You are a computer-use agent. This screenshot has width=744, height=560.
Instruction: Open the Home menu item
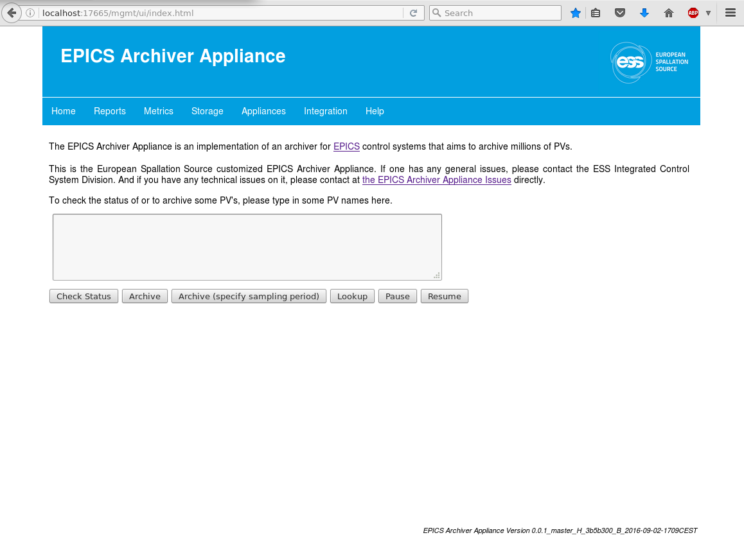64,111
